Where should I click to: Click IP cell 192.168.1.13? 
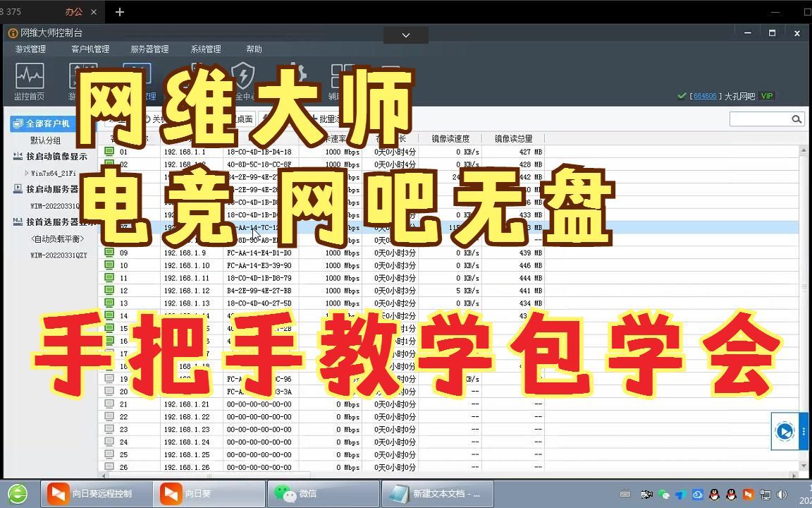tap(187, 303)
